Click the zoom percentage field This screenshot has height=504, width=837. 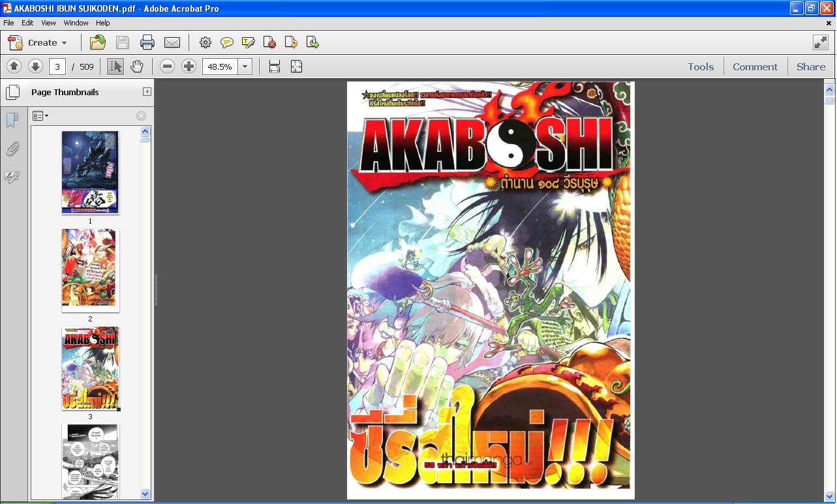coord(221,67)
